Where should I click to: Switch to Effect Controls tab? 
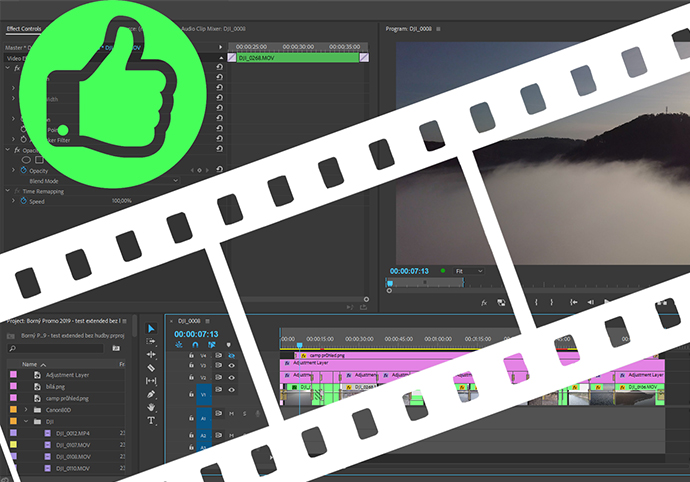coord(24,29)
